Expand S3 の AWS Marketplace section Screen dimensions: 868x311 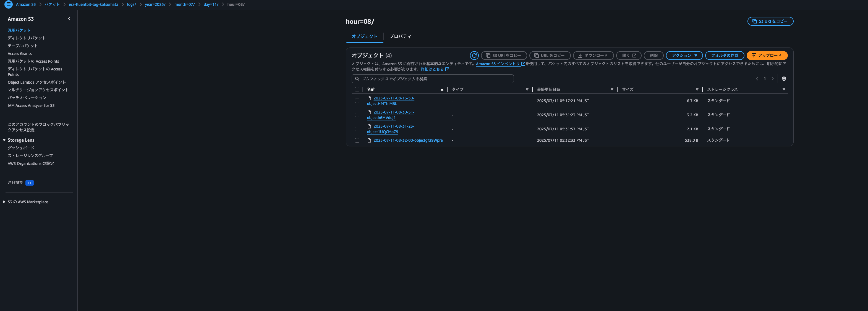4,202
